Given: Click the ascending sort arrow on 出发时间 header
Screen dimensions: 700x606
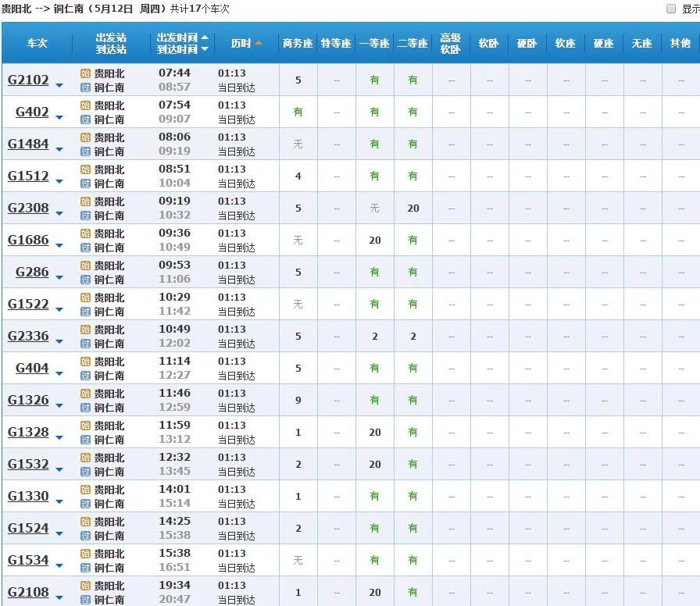Looking at the screenshot, I should pos(205,38).
